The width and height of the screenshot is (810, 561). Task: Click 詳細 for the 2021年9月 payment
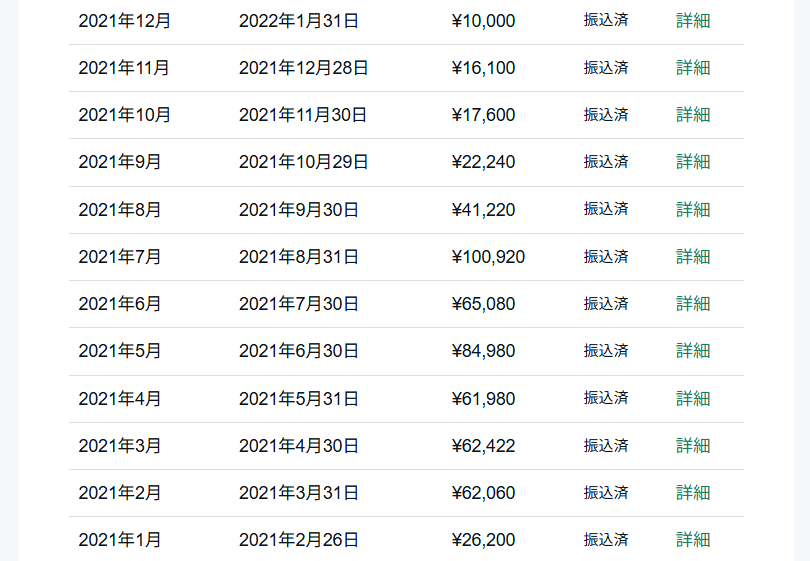click(693, 162)
